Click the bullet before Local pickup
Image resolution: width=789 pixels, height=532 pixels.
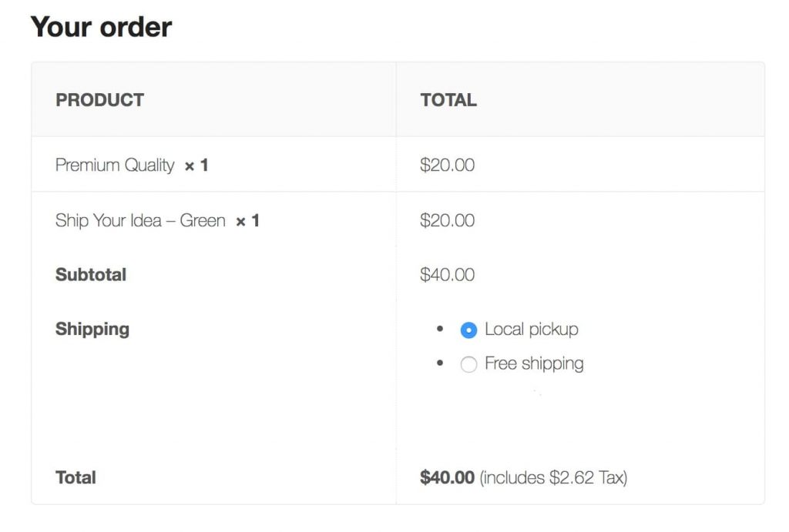440,329
